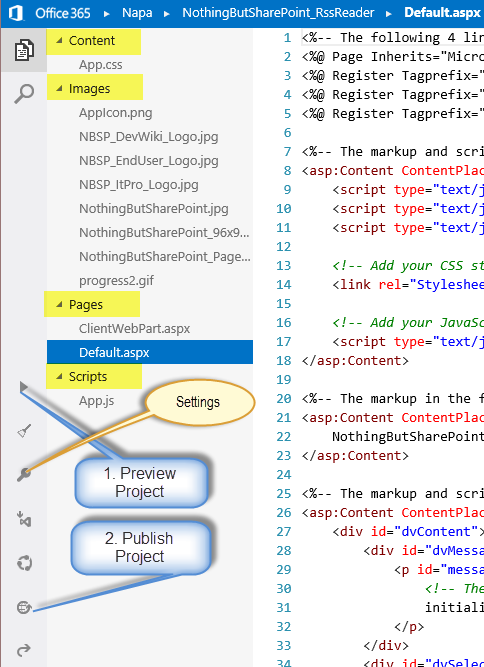Publish project using the globe icon
This screenshot has width=484, height=667.
coord(24,607)
